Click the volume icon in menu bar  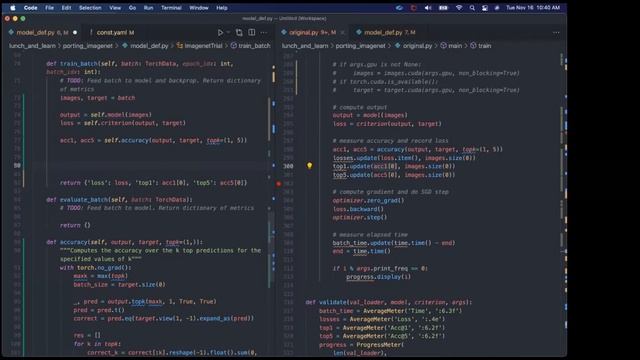tap(428, 8)
